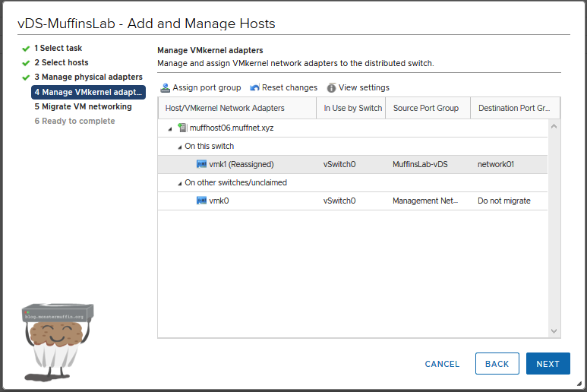Click the Reset changes icon
The image size is (587, 392).
(255, 87)
